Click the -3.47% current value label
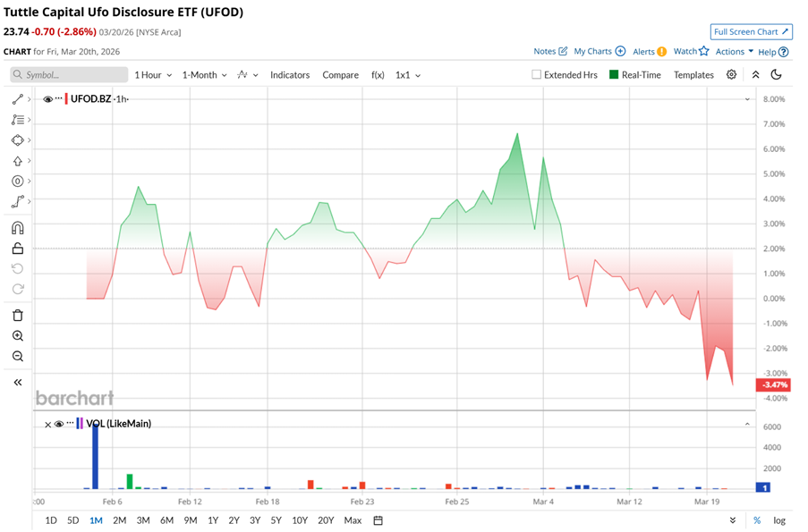808x532 pixels. pos(773,384)
